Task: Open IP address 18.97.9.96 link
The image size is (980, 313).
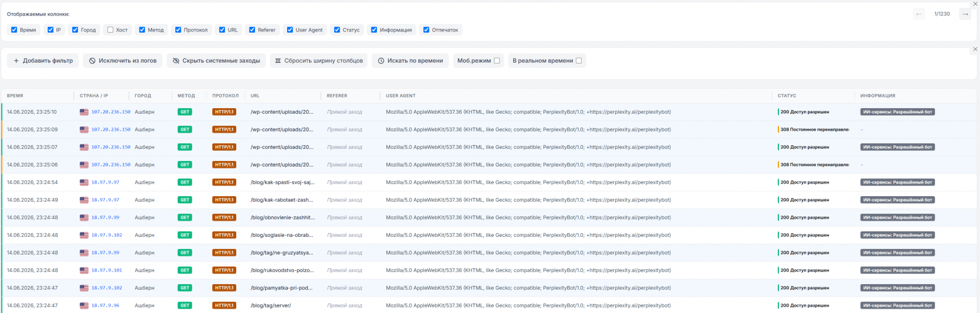Action: pos(106,305)
